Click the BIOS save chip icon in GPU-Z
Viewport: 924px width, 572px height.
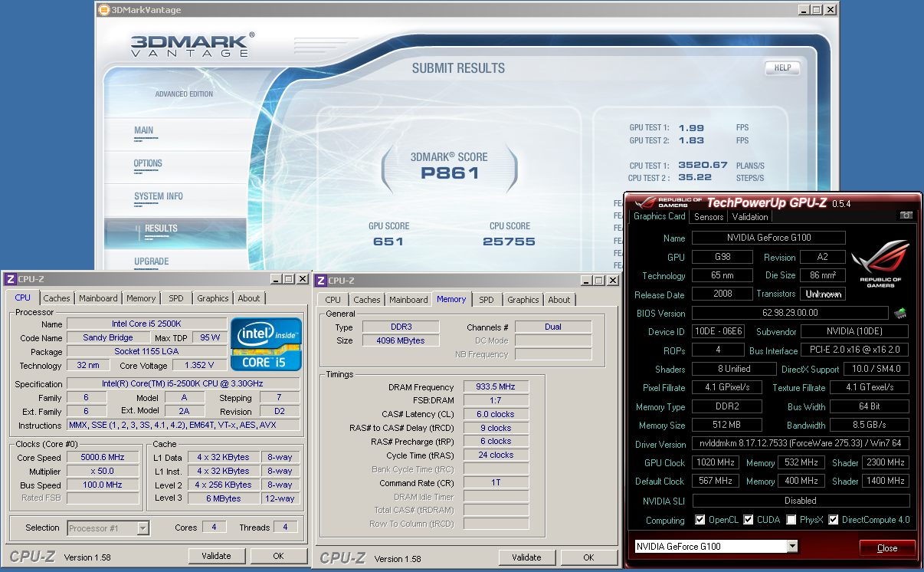pyautogui.click(x=900, y=313)
